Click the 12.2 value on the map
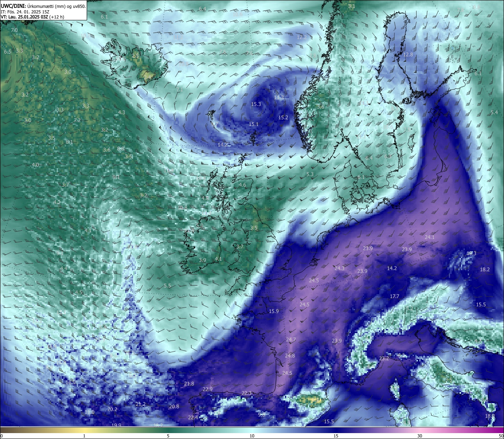The height and width of the screenshot is (439, 504). pos(302,37)
